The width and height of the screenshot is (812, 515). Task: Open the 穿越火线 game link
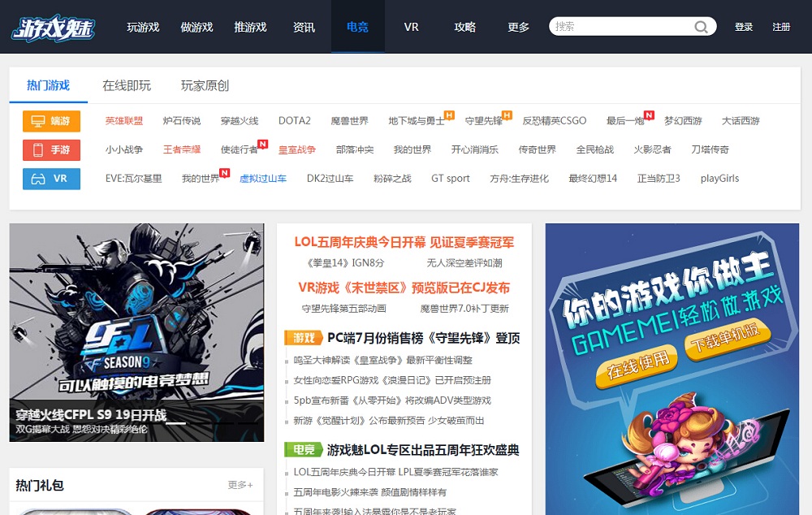point(240,121)
